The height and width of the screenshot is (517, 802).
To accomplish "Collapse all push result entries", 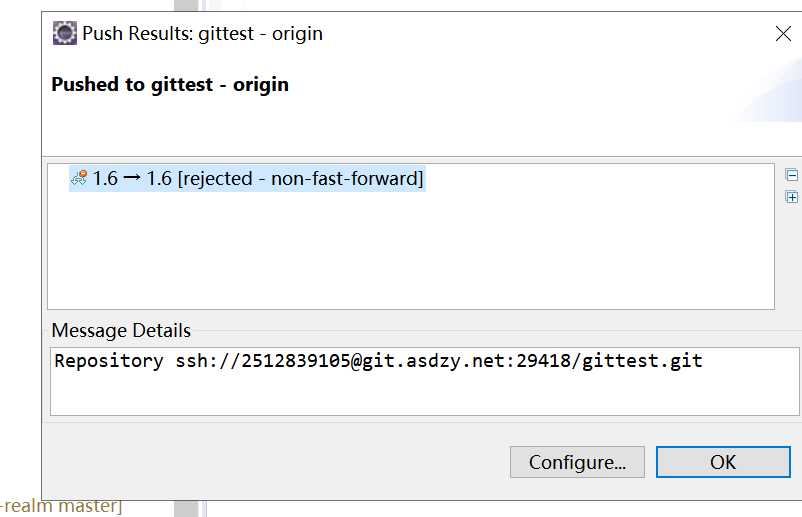I will (x=791, y=175).
